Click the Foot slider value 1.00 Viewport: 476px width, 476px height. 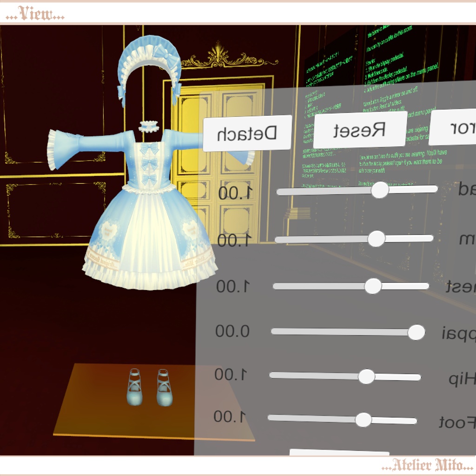pyautogui.click(x=230, y=416)
